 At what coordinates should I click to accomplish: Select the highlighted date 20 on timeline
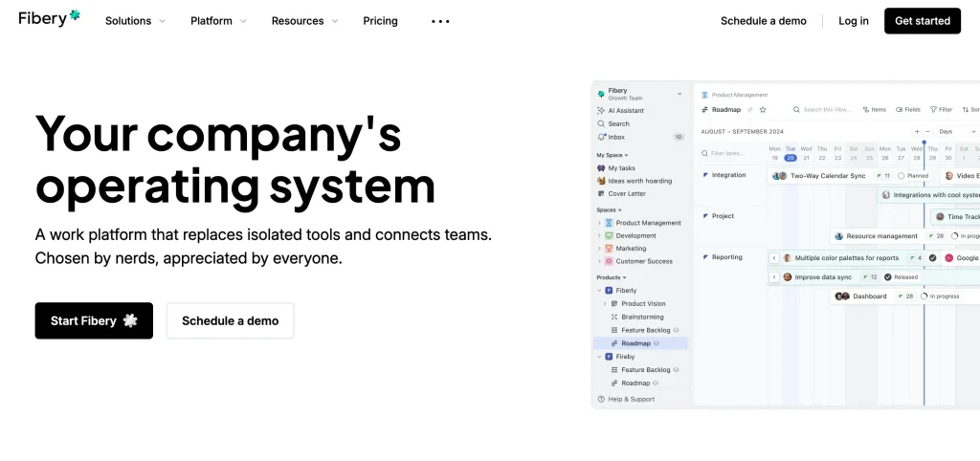(x=790, y=158)
